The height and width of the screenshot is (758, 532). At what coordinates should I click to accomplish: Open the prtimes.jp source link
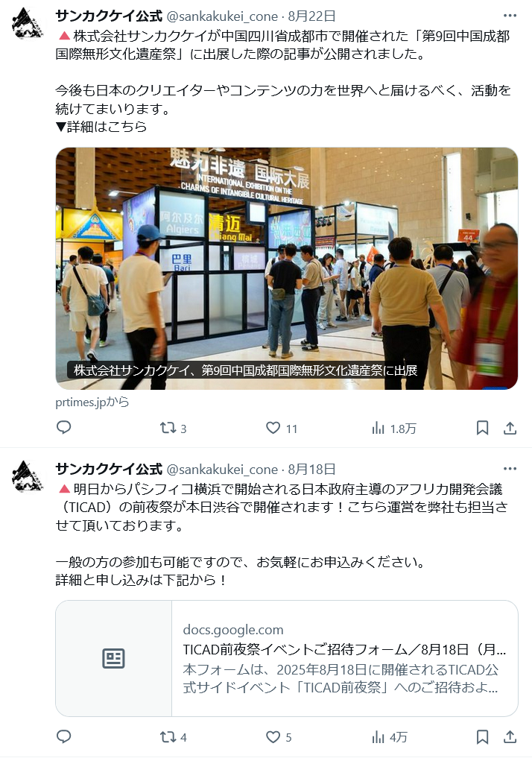tap(92, 402)
